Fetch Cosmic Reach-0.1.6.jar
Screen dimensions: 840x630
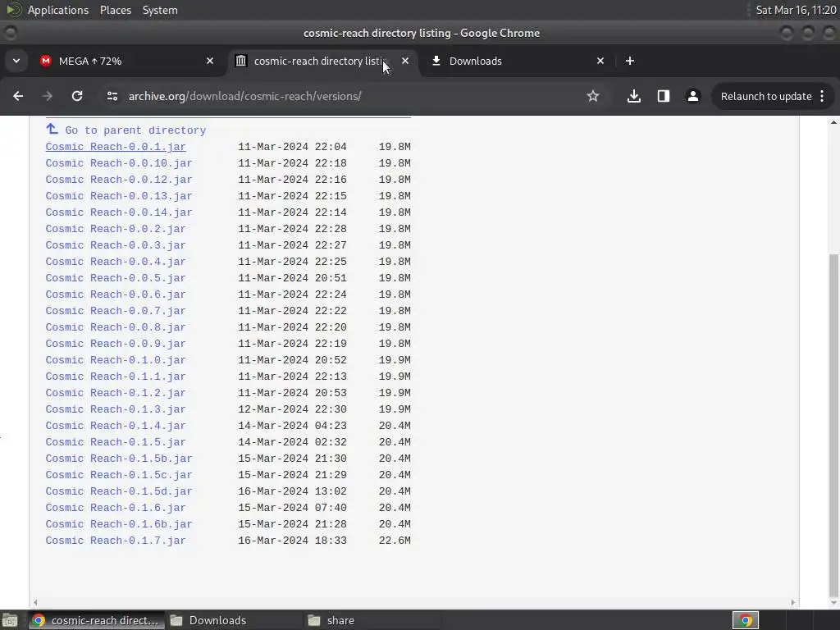116,508
